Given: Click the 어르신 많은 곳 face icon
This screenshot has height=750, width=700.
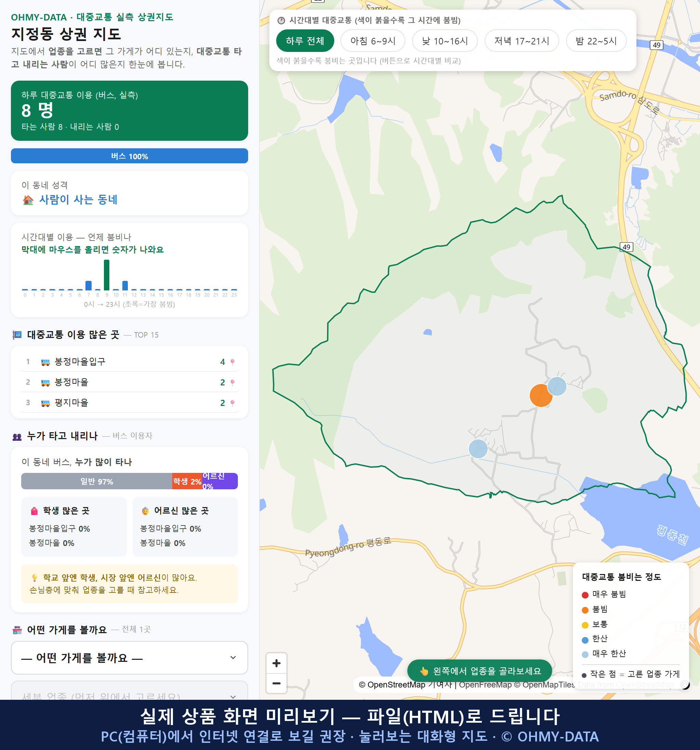Looking at the screenshot, I should click(145, 511).
